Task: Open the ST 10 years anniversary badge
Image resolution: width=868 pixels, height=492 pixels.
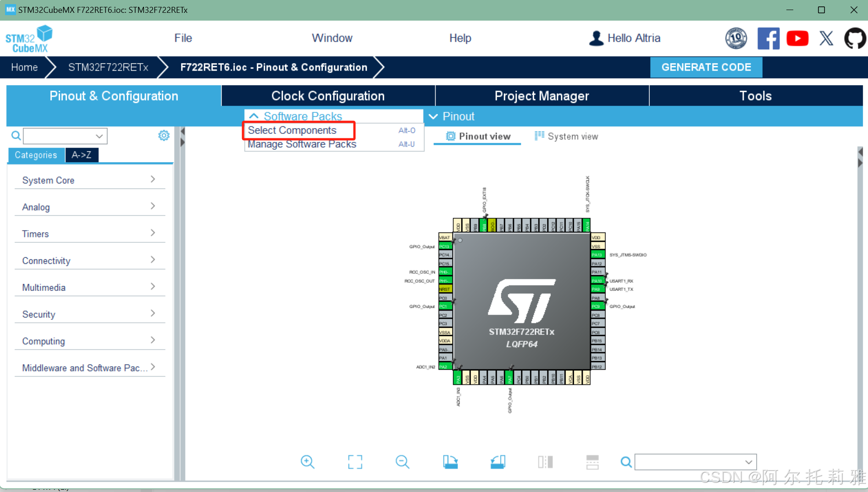Action: [735, 38]
